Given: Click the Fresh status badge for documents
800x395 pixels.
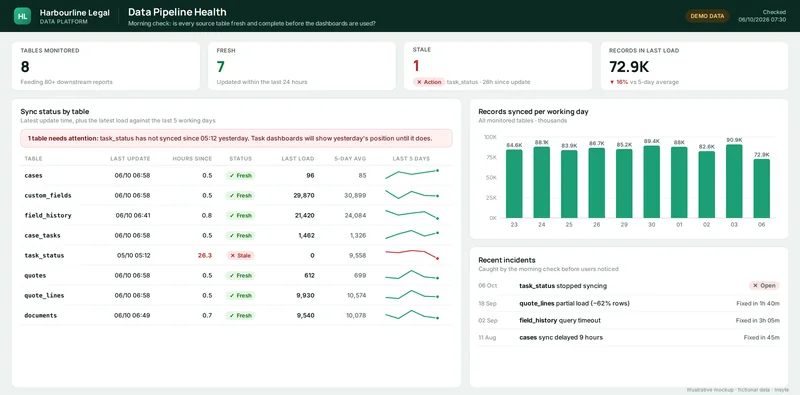Looking at the screenshot, I should click(240, 315).
